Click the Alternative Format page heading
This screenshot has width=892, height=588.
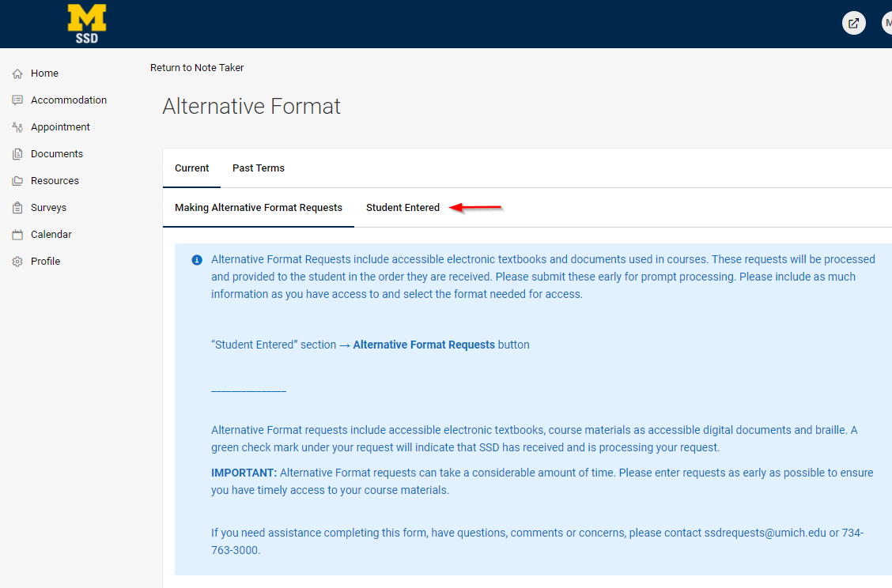[x=251, y=106]
